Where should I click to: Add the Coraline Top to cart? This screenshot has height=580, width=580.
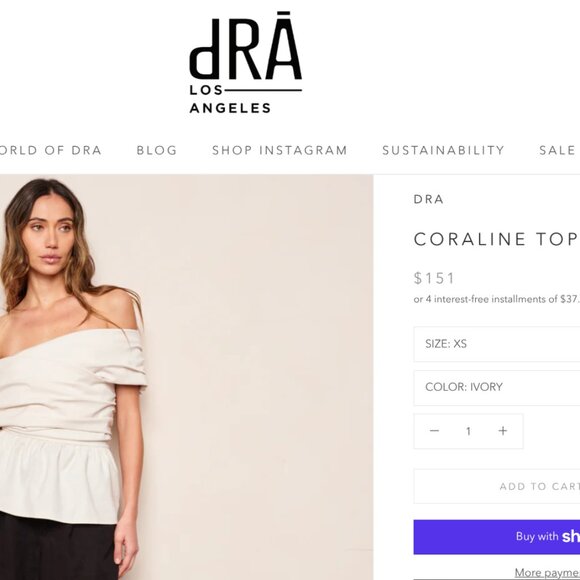[x=497, y=486]
